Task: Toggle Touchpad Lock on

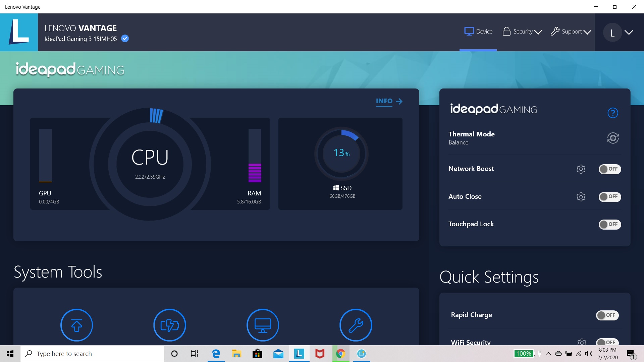Action: [610, 224]
